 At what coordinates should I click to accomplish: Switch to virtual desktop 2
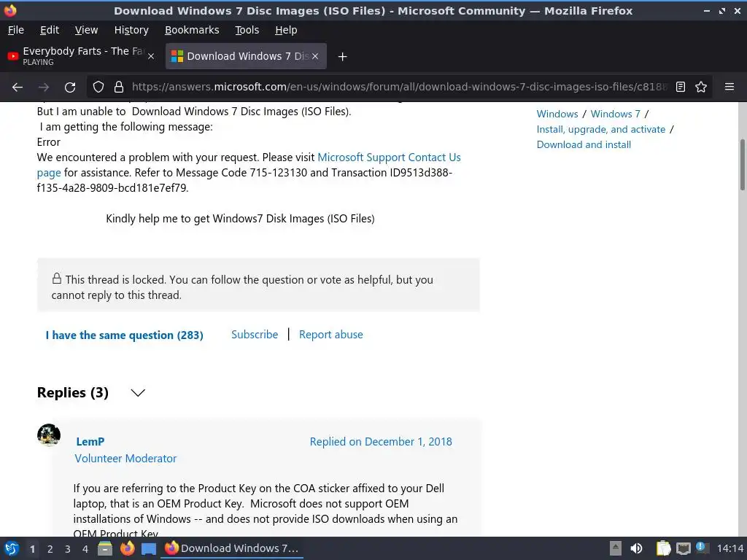[50, 549]
